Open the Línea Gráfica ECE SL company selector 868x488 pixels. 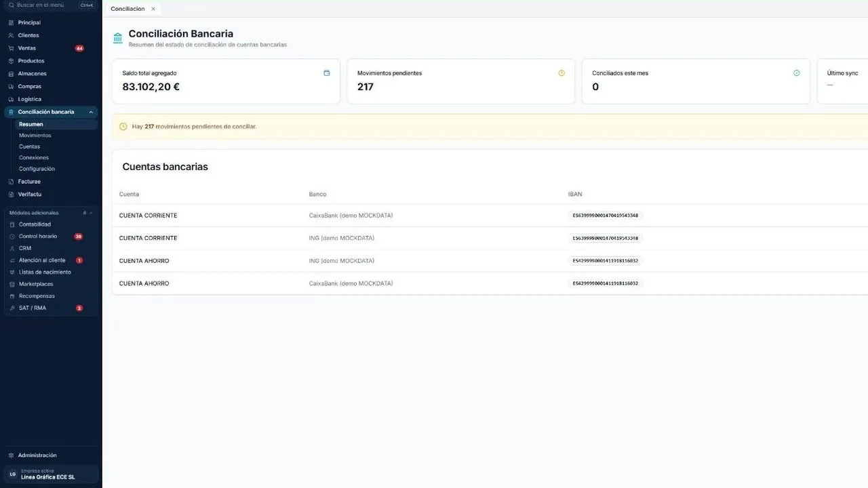coord(51,474)
